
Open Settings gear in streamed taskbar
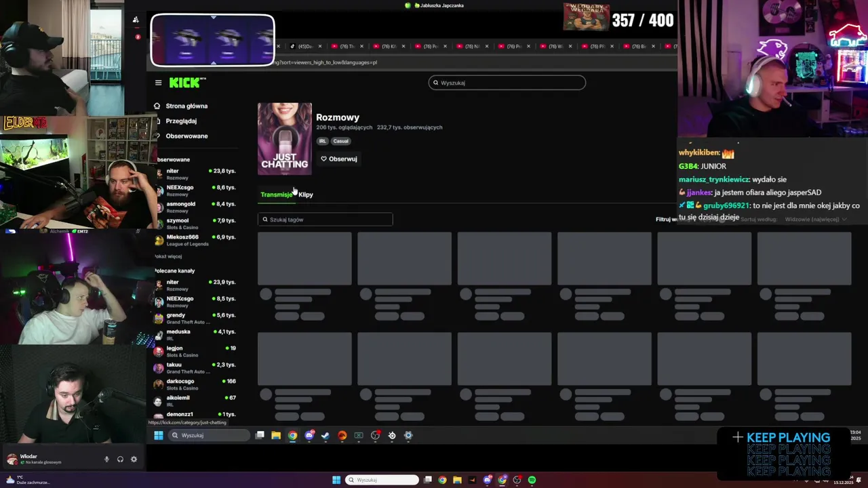pos(408,435)
